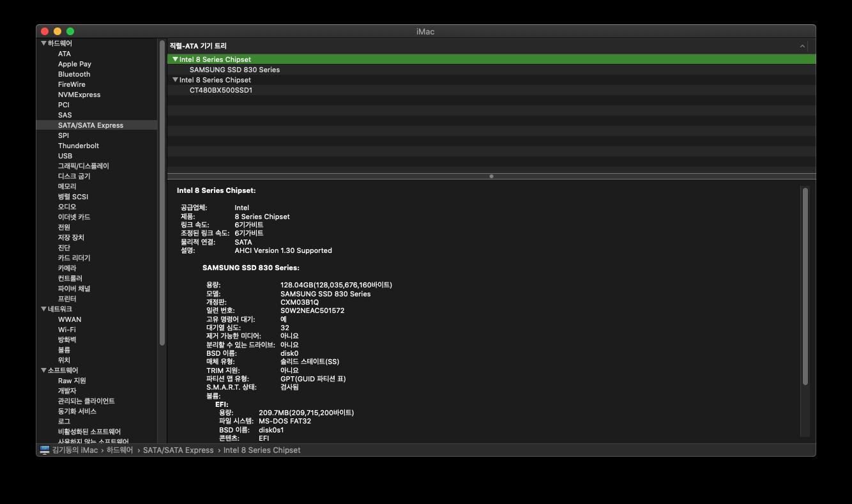Open 컨트롤러 entry
This screenshot has height=504, width=852.
tap(70, 279)
